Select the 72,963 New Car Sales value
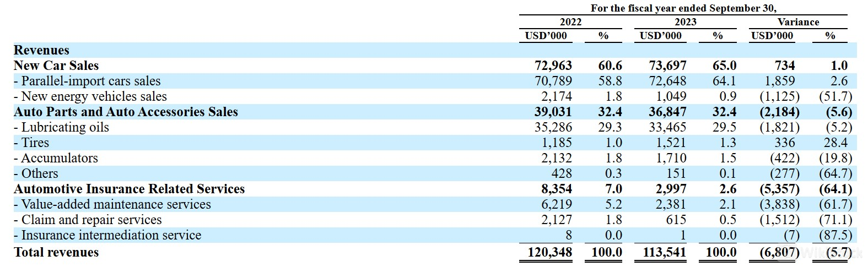 [553, 66]
